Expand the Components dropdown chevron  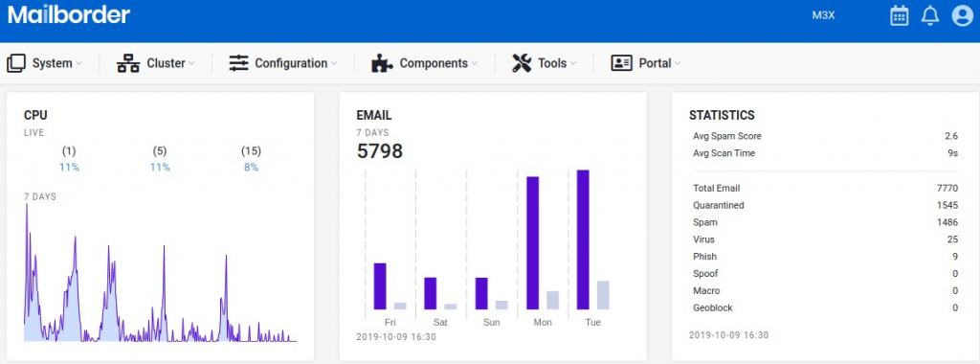coord(475,64)
